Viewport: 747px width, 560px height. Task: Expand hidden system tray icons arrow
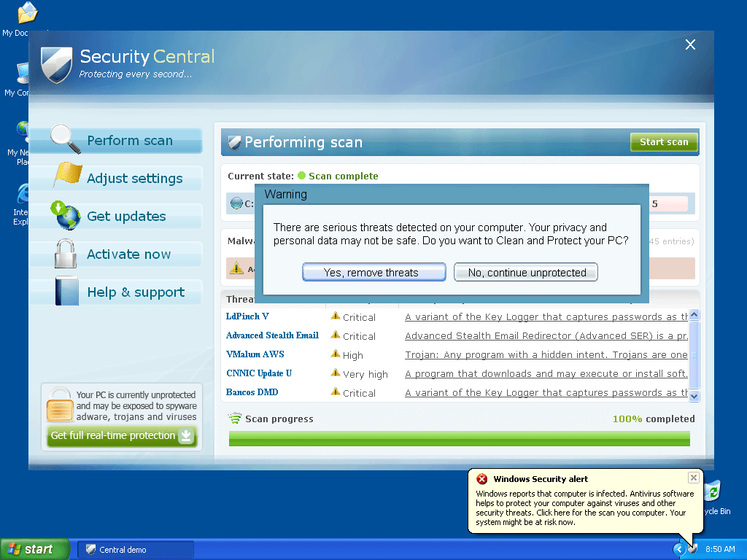click(679, 549)
